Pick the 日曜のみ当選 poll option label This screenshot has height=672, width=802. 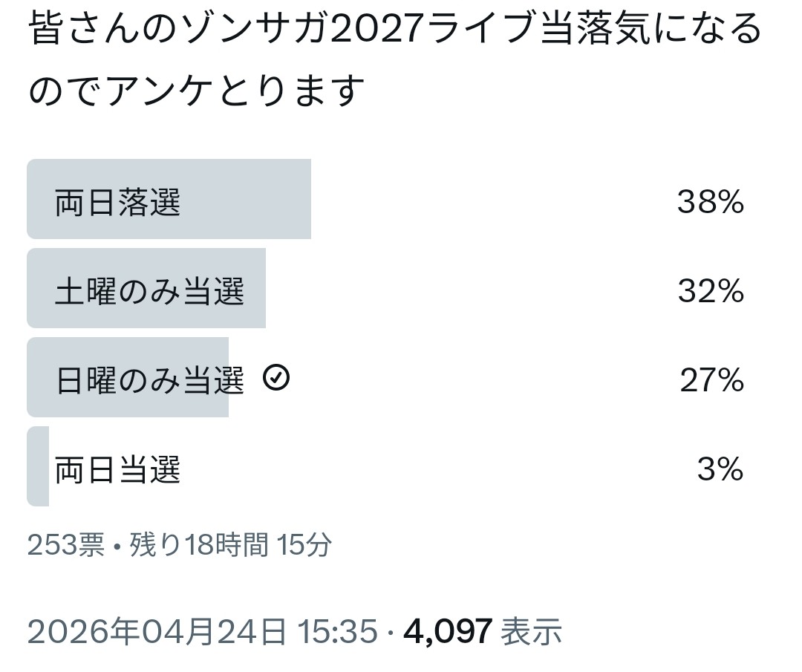[x=150, y=380]
